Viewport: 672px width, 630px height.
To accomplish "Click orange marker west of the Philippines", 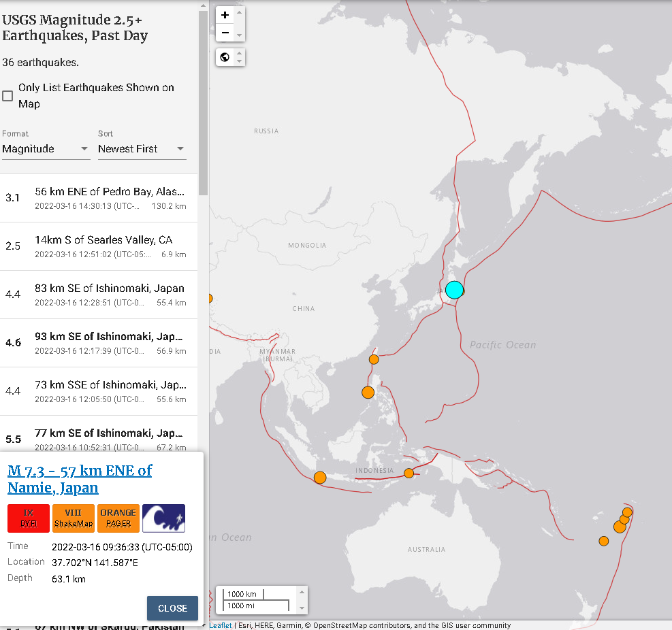I will 368,393.
